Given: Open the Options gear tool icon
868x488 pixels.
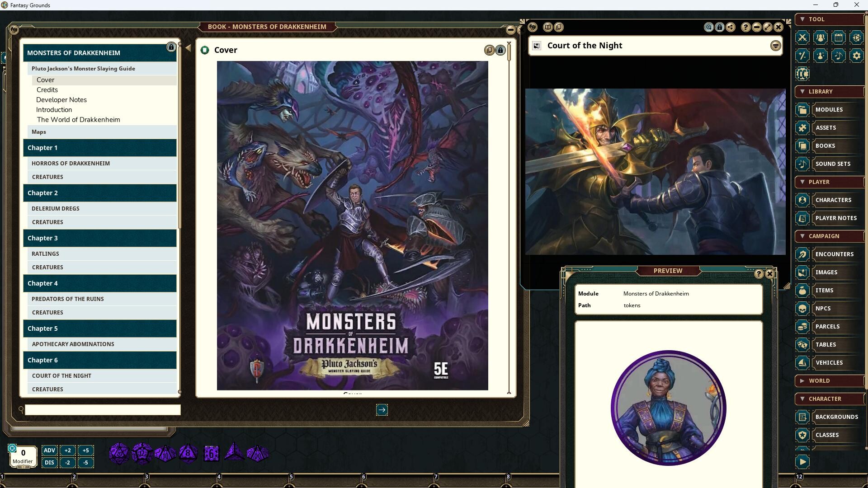Looking at the screenshot, I should [857, 56].
